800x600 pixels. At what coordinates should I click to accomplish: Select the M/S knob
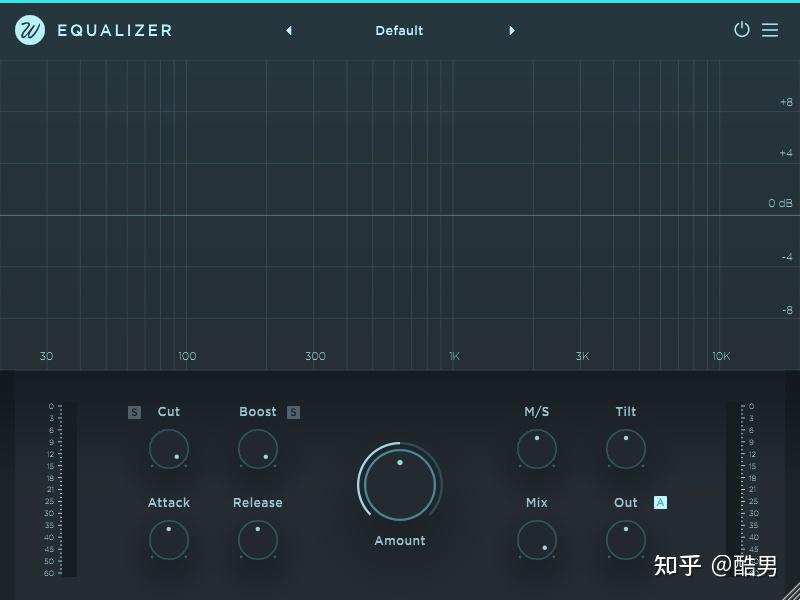point(537,449)
